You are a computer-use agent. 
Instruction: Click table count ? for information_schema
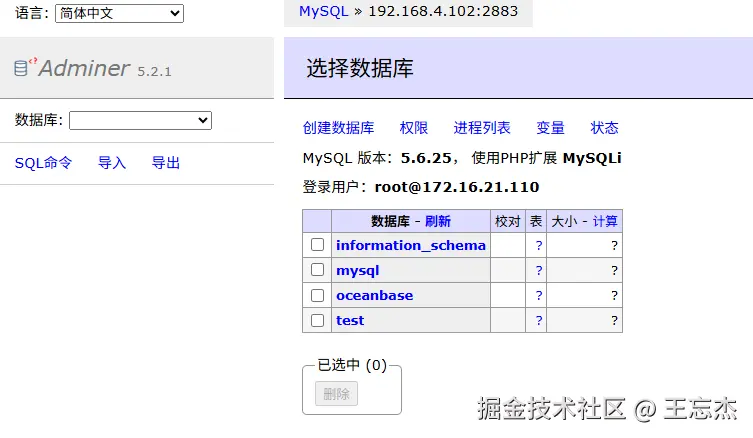tap(539, 245)
